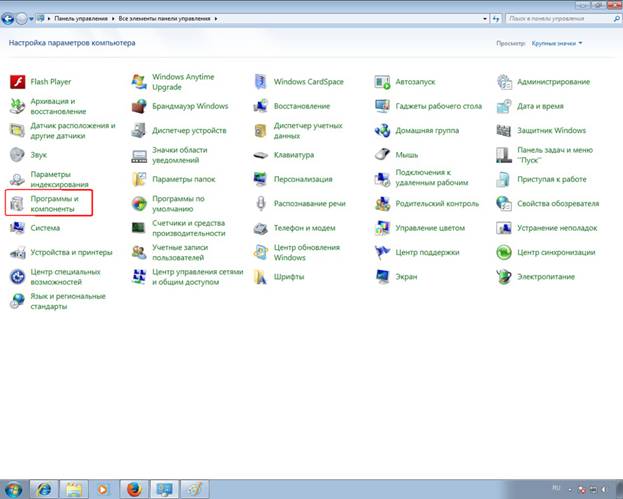Open the Мышь icon
623x499 pixels.
point(382,155)
